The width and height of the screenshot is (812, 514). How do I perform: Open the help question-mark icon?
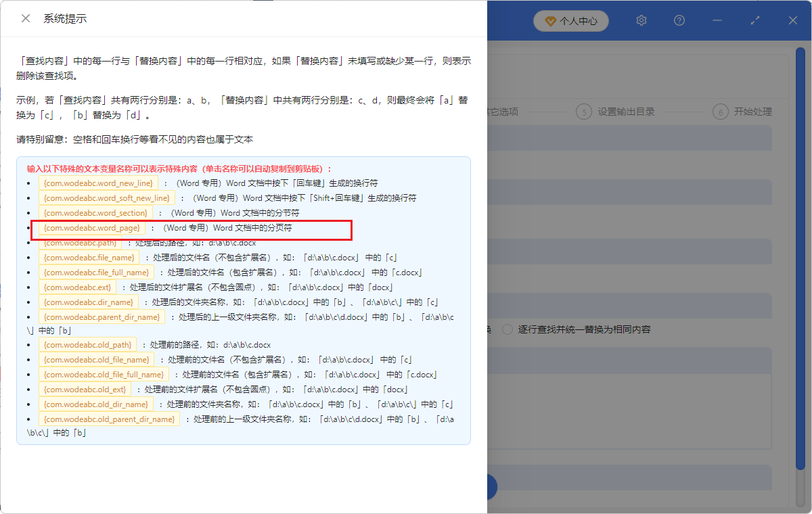(679, 20)
